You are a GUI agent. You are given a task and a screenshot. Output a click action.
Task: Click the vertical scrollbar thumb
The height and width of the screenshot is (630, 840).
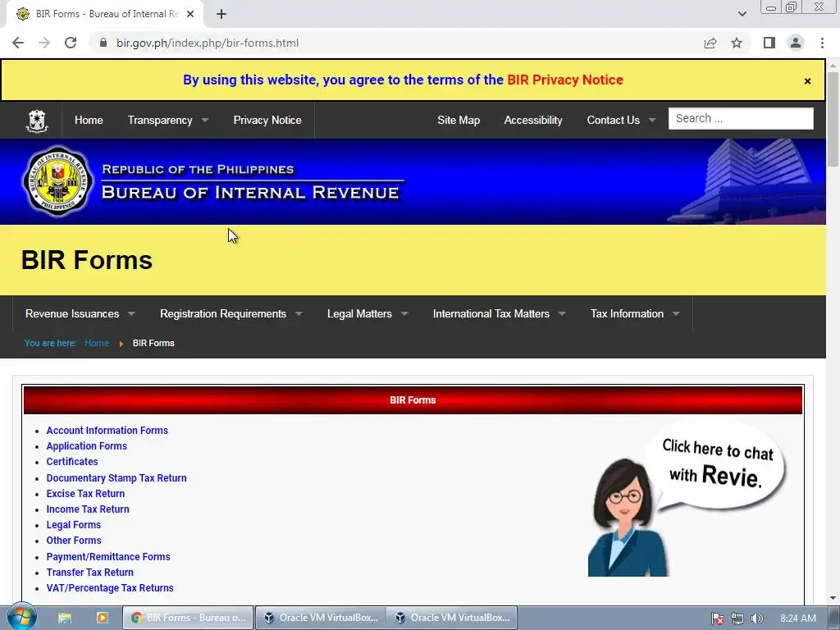[x=833, y=118]
